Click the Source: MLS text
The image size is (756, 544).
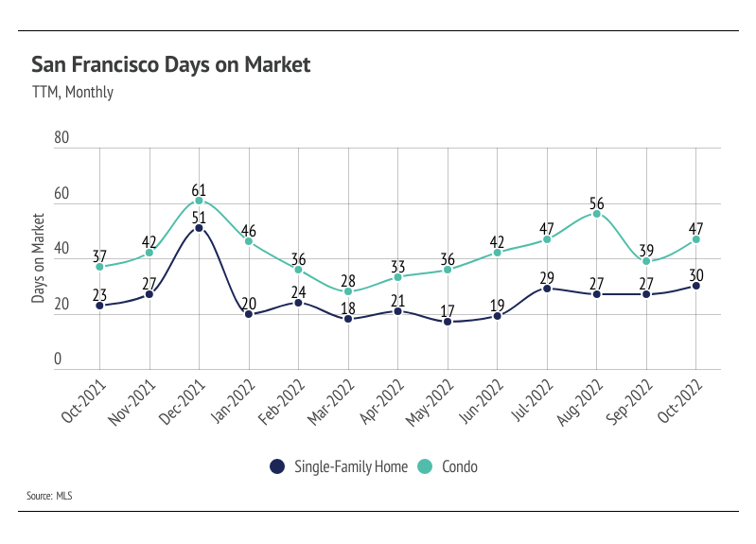(x=49, y=496)
